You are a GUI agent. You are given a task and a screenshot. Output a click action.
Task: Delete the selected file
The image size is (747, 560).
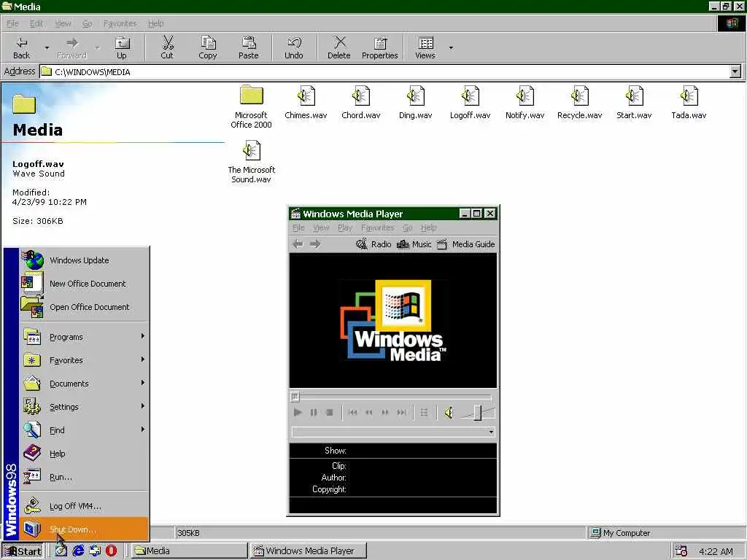(x=338, y=47)
